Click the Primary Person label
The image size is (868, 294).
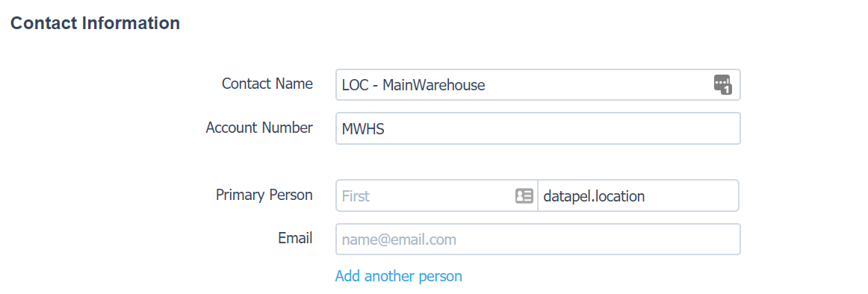(264, 195)
